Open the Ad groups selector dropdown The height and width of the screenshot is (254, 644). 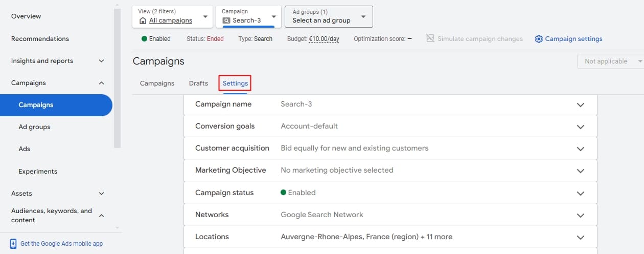[x=329, y=16]
